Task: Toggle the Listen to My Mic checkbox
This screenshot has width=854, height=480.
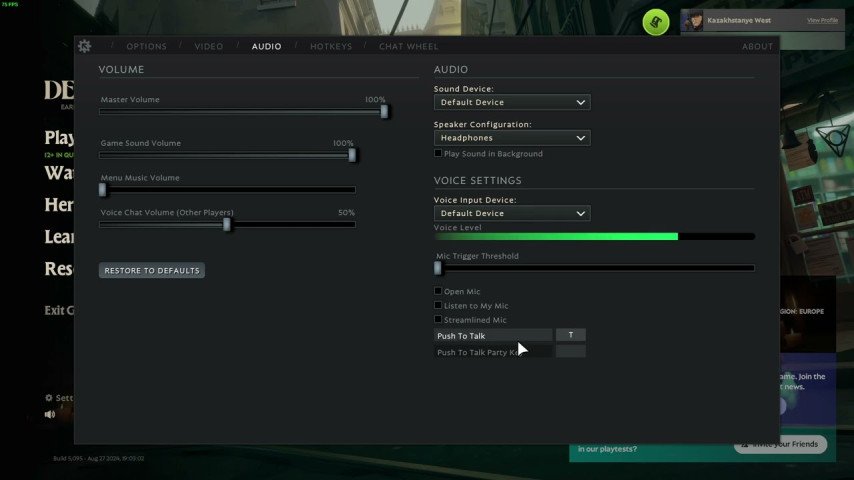Action: point(438,306)
